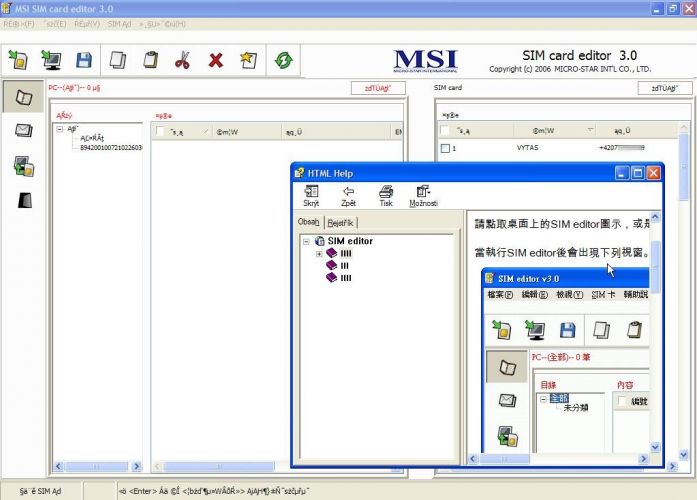Click first purple book topic icon
Viewport: 697px width, 500px height.
click(x=332, y=253)
